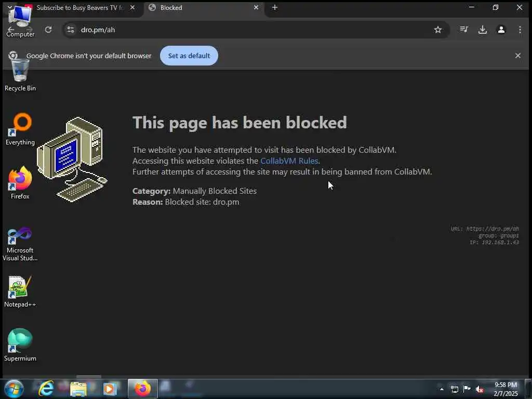
Task: Open Chrome three-dot menu
Action: point(520,30)
